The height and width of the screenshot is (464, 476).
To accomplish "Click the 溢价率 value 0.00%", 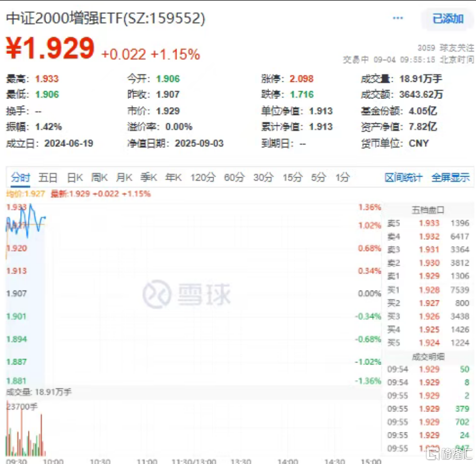I will click(x=179, y=127).
